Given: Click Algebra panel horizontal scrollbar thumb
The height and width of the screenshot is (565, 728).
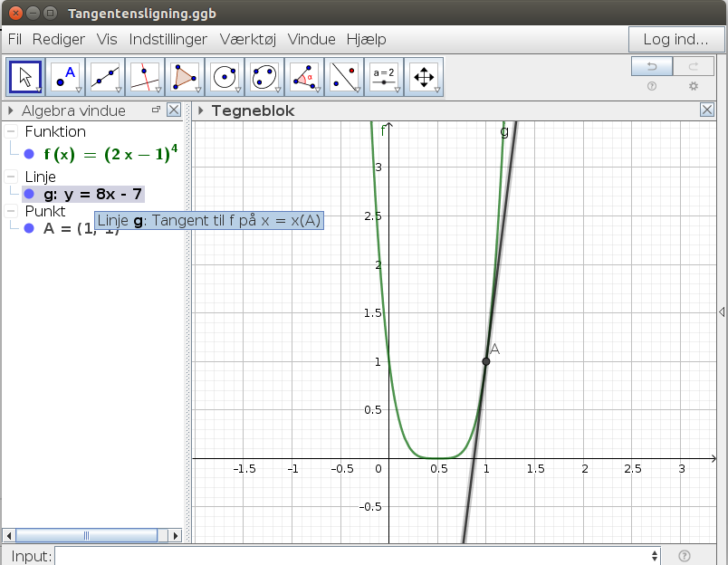Looking at the screenshot, I should tap(86, 535).
